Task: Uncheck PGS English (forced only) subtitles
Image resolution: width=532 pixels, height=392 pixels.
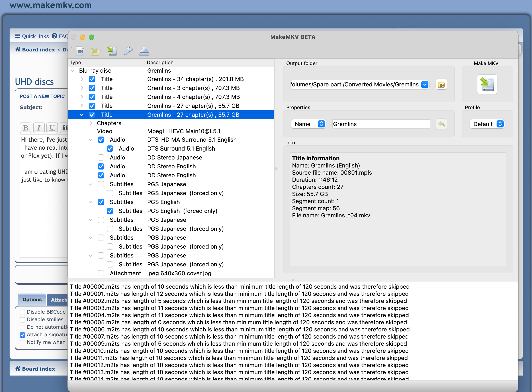Action: click(110, 211)
